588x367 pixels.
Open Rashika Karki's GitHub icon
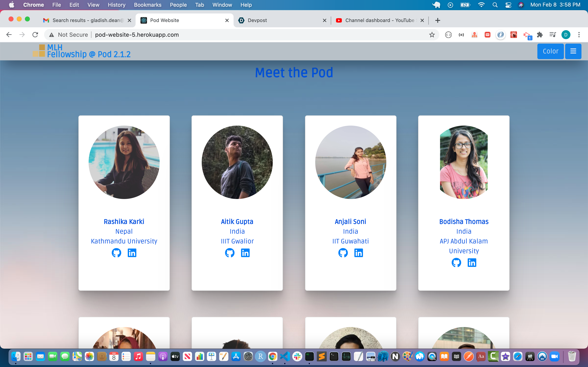[x=116, y=253]
